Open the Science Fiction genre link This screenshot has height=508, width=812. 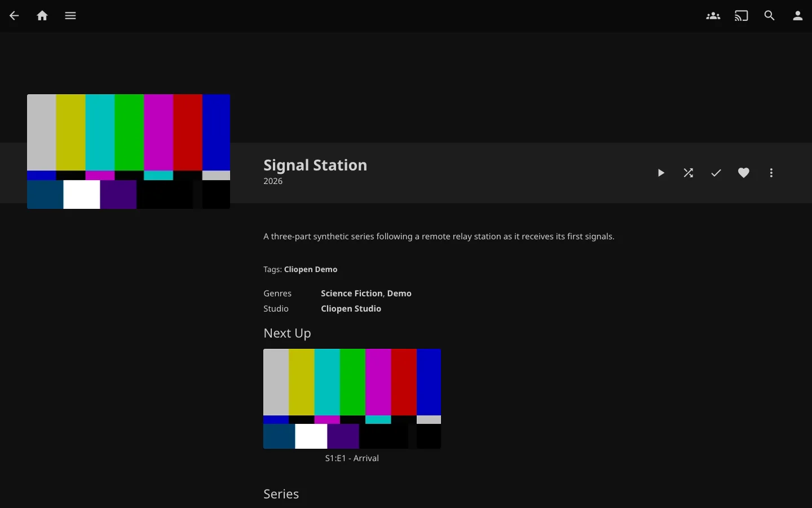point(352,294)
